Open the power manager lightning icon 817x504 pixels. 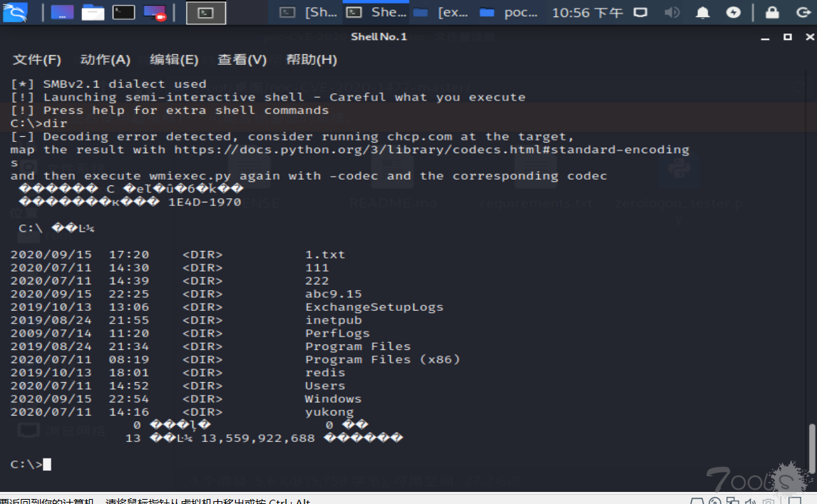coord(733,13)
